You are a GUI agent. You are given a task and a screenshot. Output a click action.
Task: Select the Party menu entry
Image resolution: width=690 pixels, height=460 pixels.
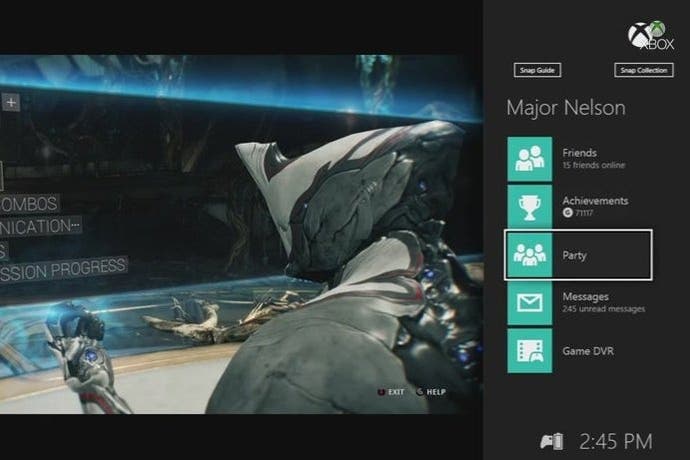(578, 254)
